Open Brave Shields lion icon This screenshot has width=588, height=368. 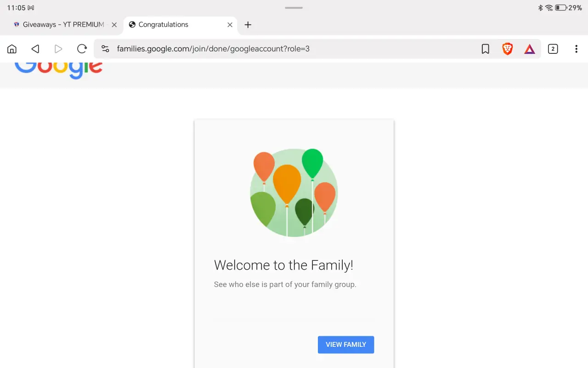[508, 49]
